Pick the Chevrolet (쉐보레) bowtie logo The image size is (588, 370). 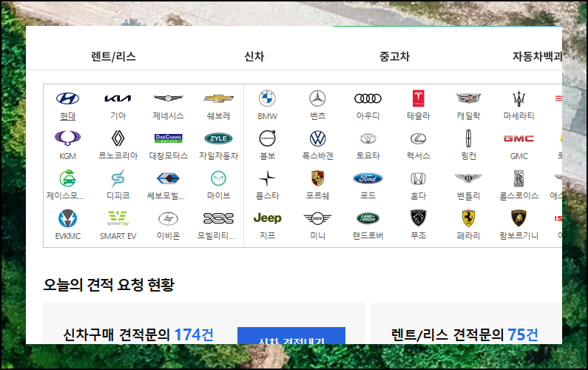219,98
